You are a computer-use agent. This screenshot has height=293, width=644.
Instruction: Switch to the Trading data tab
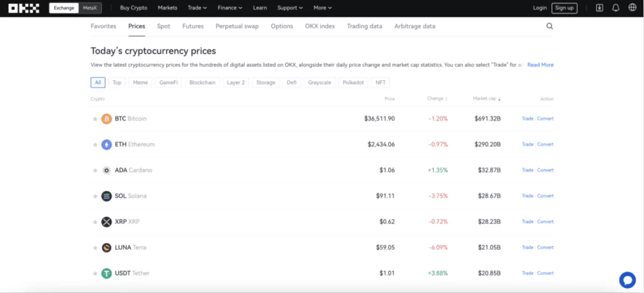click(x=364, y=26)
